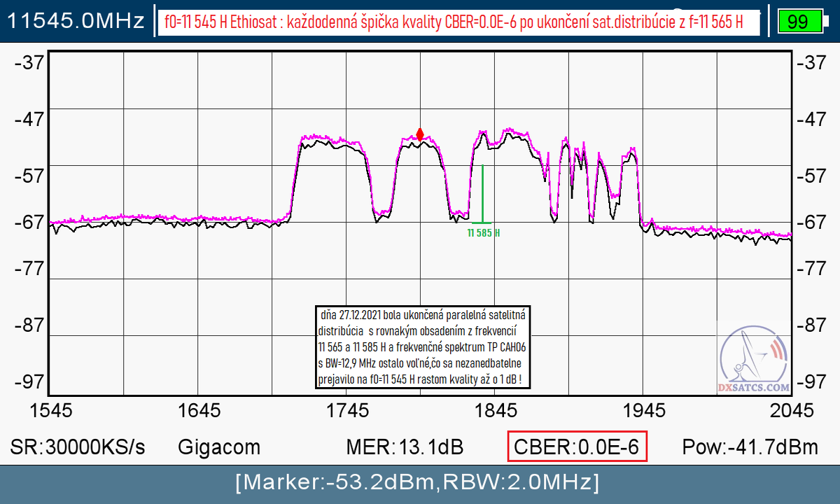
Task: Click the -37 level label on left axis
Action: (29, 62)
